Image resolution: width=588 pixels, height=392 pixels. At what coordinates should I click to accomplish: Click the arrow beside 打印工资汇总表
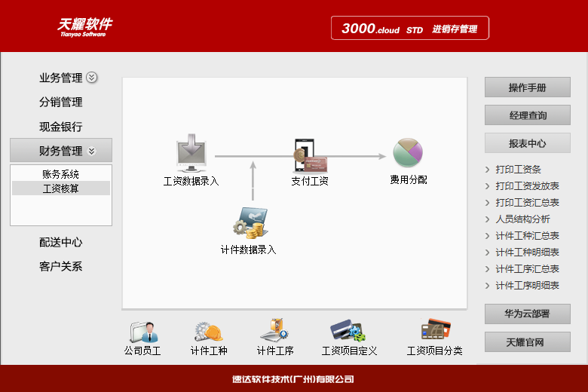pos(487,203)
